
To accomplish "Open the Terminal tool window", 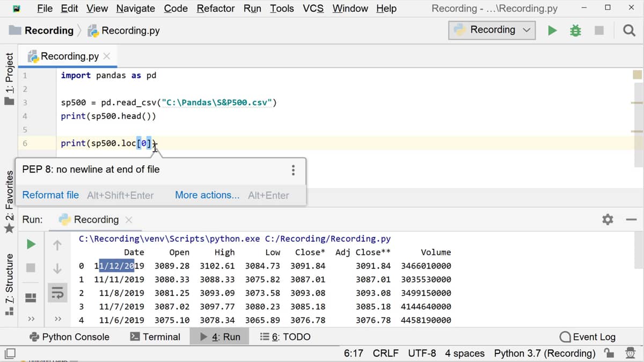I will tap(155, 337).
